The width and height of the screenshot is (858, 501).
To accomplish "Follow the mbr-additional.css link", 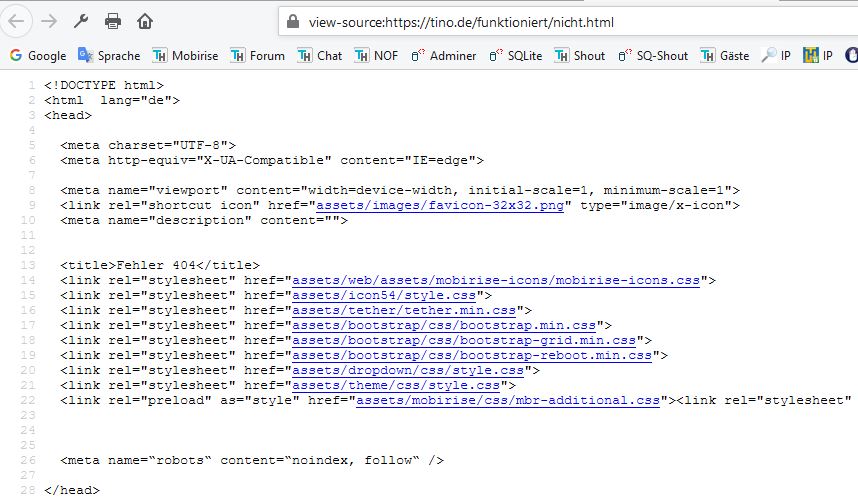I will point(508,400).
